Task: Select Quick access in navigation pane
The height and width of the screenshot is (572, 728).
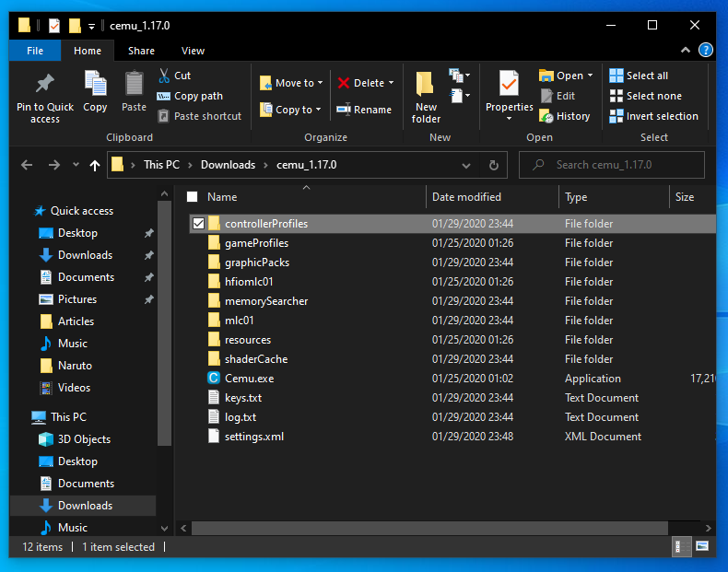Action: (x=82, y=211)
